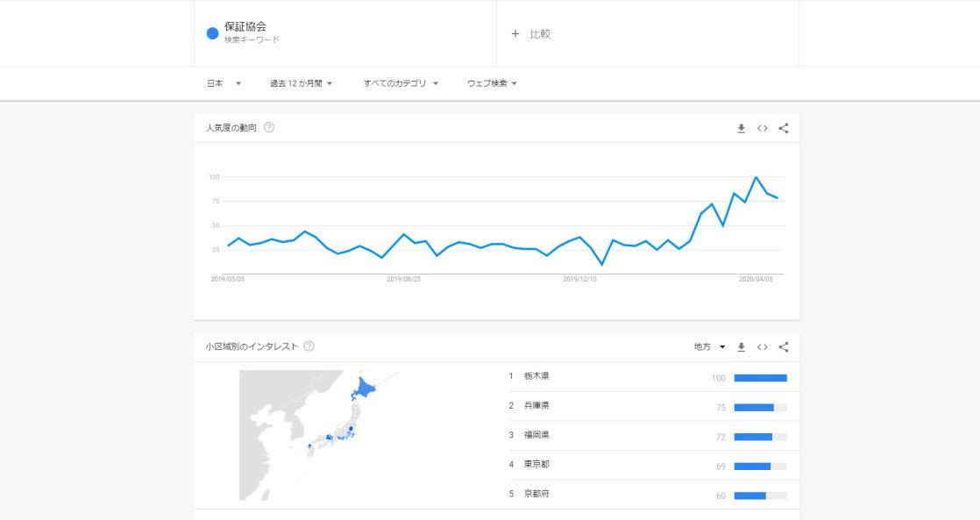Click the plus icon beside 比較
The height and width of the screenshot is (520, 980).
[515, 34]
